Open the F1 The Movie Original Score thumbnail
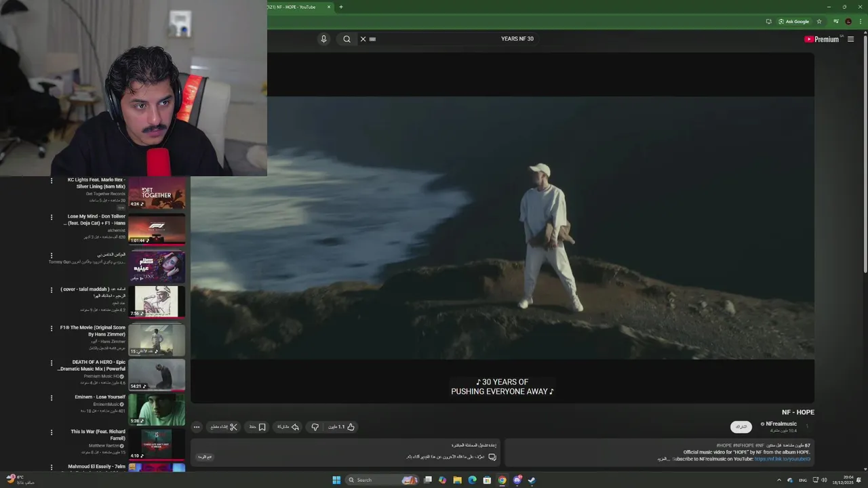The image size is (868, 488). pos(157,340)
